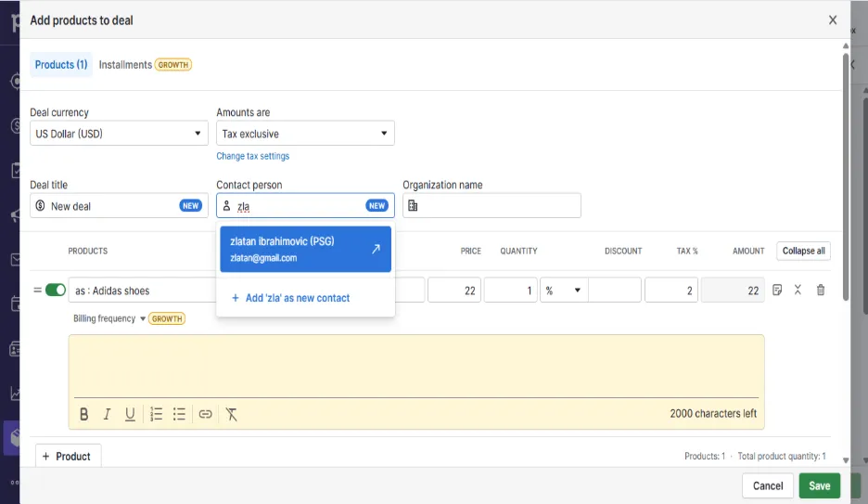The width and height of the screenshot is (868, 504).
Task: Click the Amount field showing 22
Action: (733, 291)
